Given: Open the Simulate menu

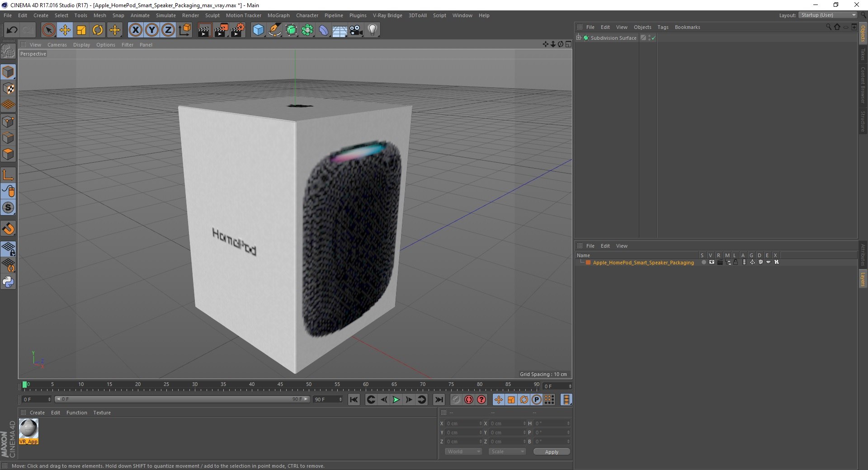Looking at the screenshot, I should pos(166,15).
